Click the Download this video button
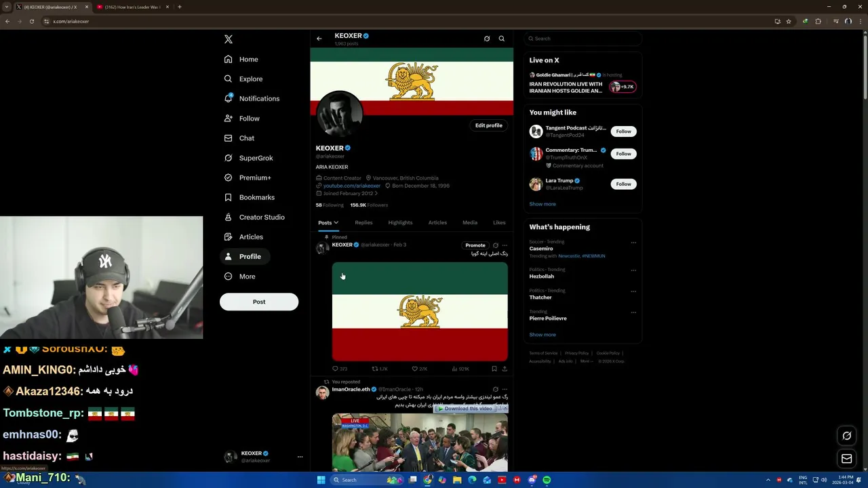The width and height of the screenshot is (868, 488). [x=465, y=409]
